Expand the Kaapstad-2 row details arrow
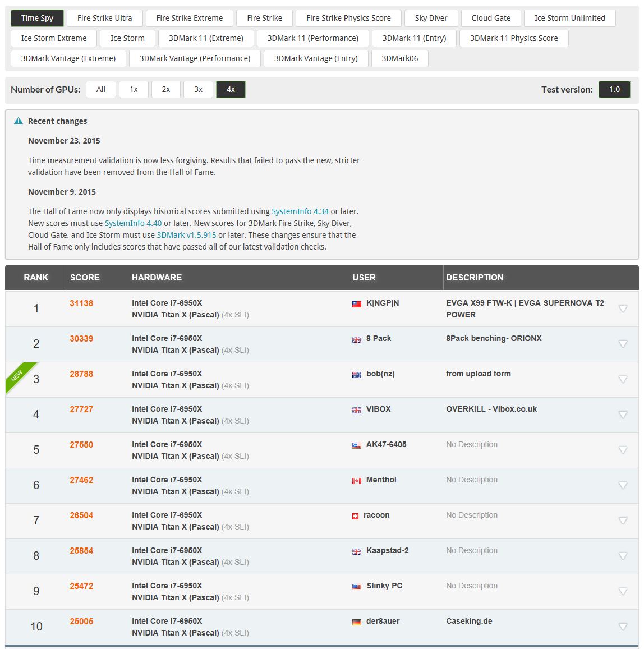This screenshot has width=644, height=649. (623, 556)
